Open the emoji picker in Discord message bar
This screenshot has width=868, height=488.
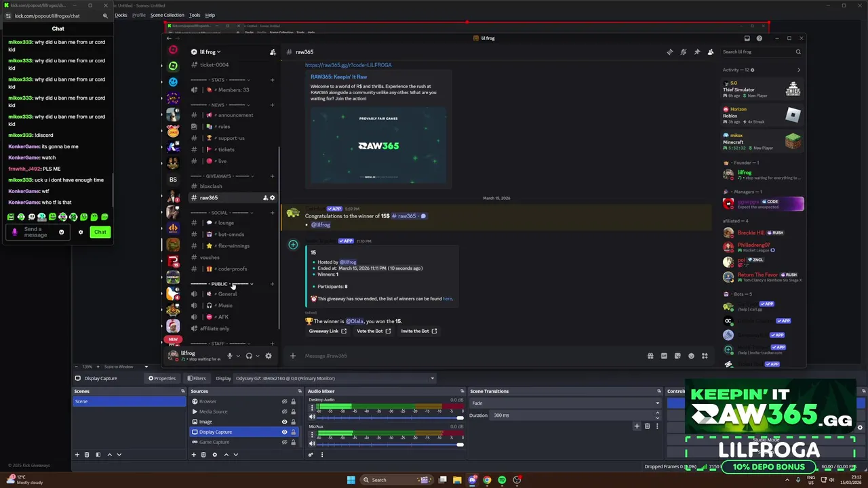[x=691, y=356]
